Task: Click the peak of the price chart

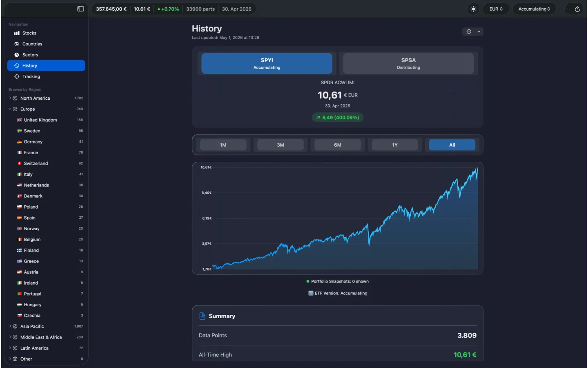Action: point(477,168)
